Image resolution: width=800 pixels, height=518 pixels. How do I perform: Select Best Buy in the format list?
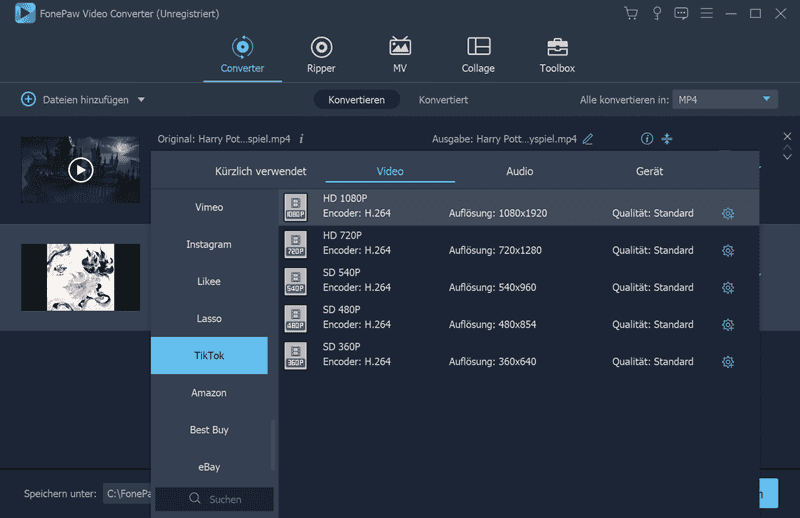click(x=209, y=430)
